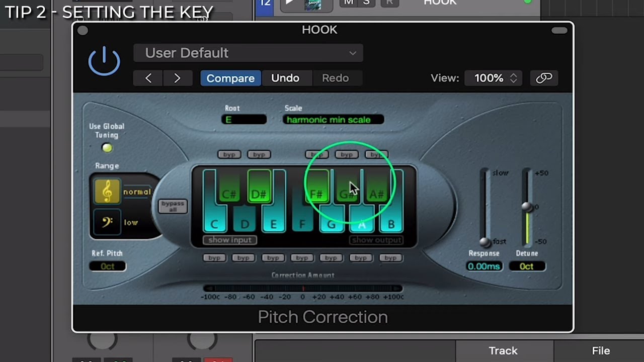Click the byp button above D#
This screenshot has width=644, height=362.
point(259,154)
